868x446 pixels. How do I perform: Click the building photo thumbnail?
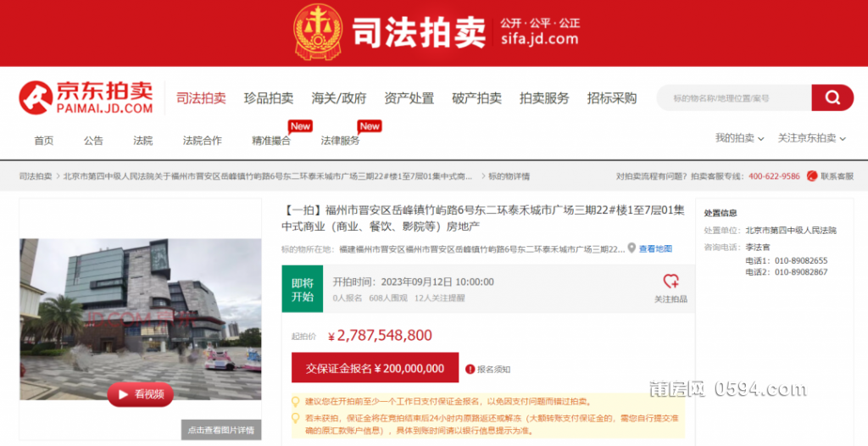tap(141, 319)
